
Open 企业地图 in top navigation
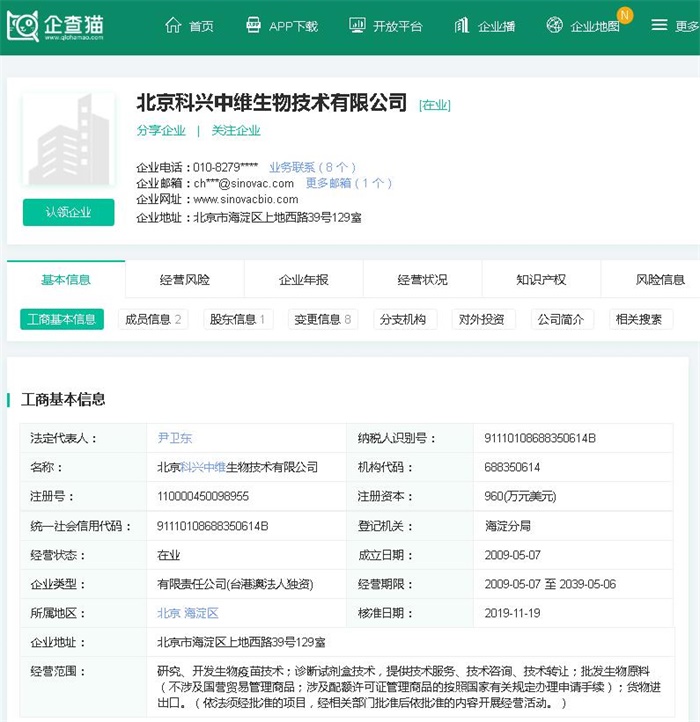(595, 26)
